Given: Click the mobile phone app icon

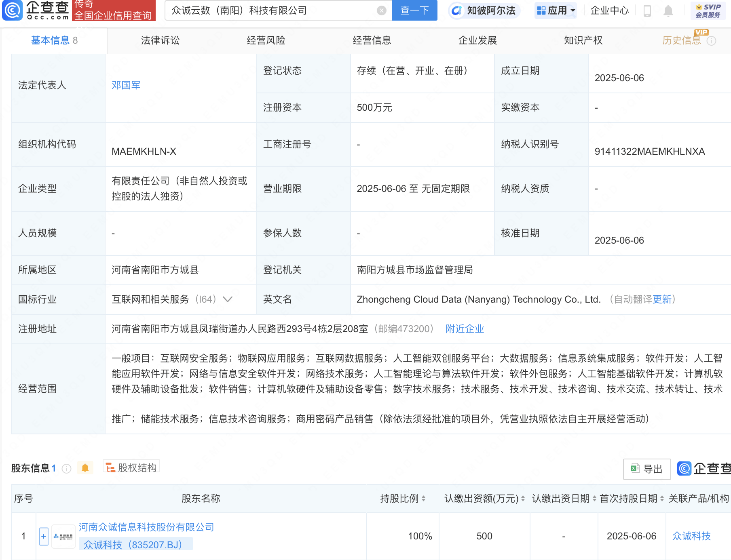Looking at the screenshot, I should tap(647, 11).
